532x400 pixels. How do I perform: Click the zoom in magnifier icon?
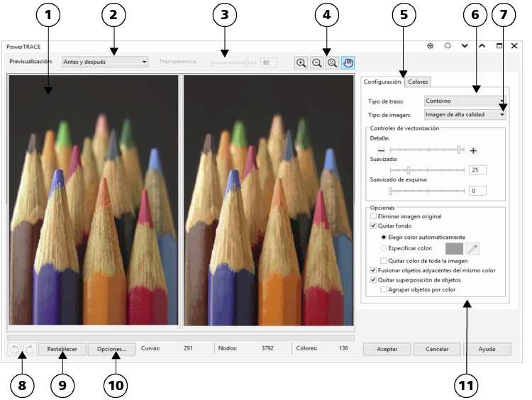click(301, 62)
